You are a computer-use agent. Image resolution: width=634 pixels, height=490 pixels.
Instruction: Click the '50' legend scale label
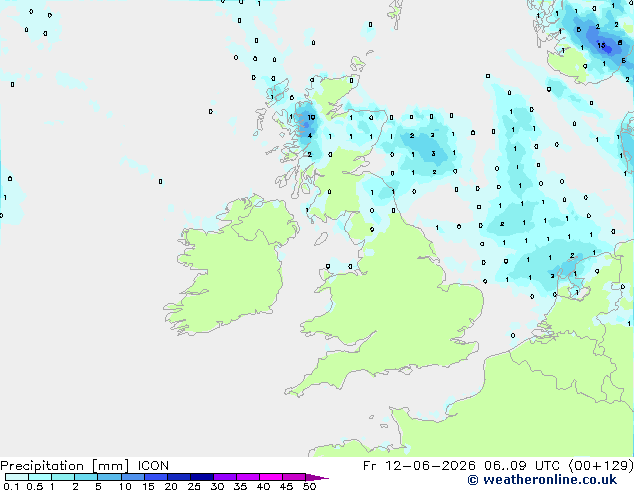point(309,486)
